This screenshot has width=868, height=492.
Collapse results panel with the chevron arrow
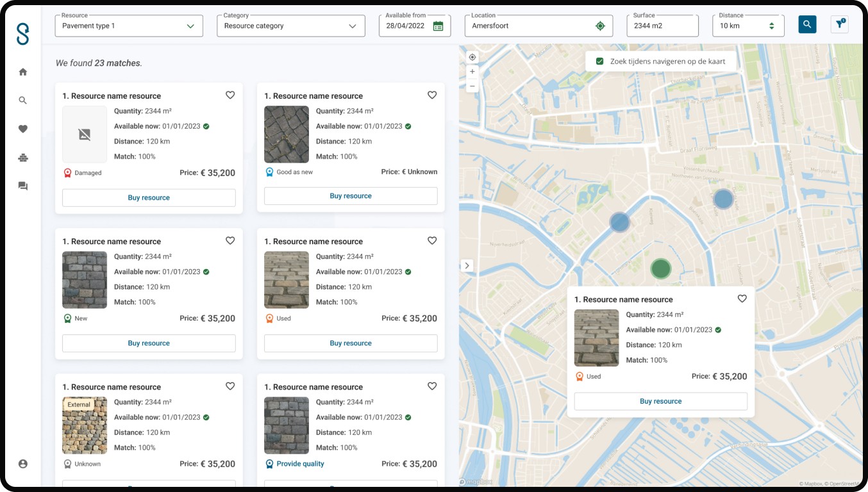pos(467,265)
